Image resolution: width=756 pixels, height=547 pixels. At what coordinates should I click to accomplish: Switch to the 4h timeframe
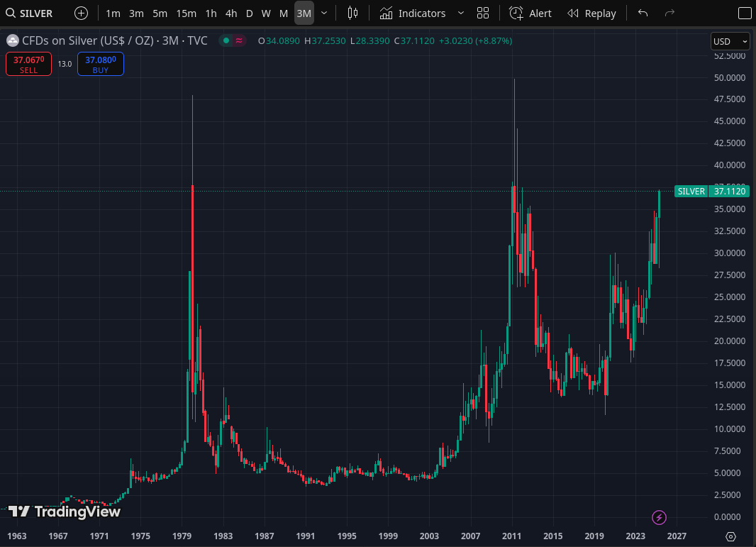(x=231, y=13)
